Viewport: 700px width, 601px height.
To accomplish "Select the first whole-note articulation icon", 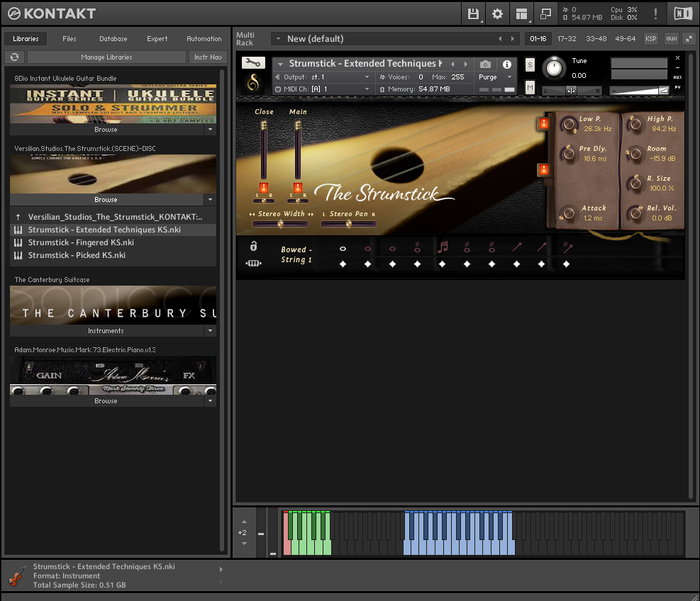I will 343,249.
